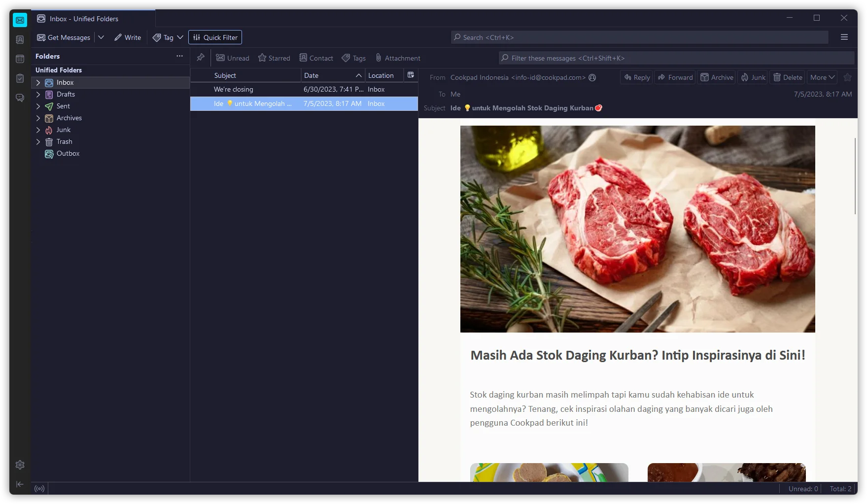Open Settings gear in the sidebar

point(20,465)
